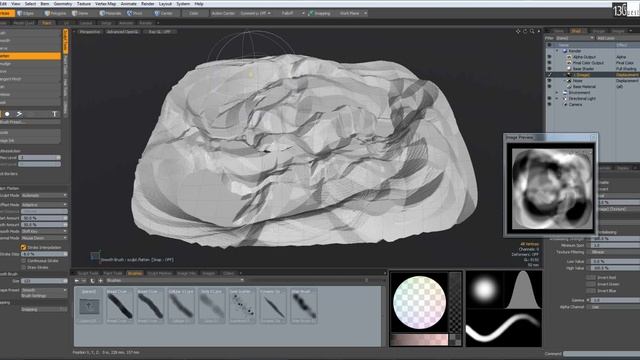Open the Shader Tree Filter dropdown
The height and width of the screenshot is (360, 640).
click(575, 38)
